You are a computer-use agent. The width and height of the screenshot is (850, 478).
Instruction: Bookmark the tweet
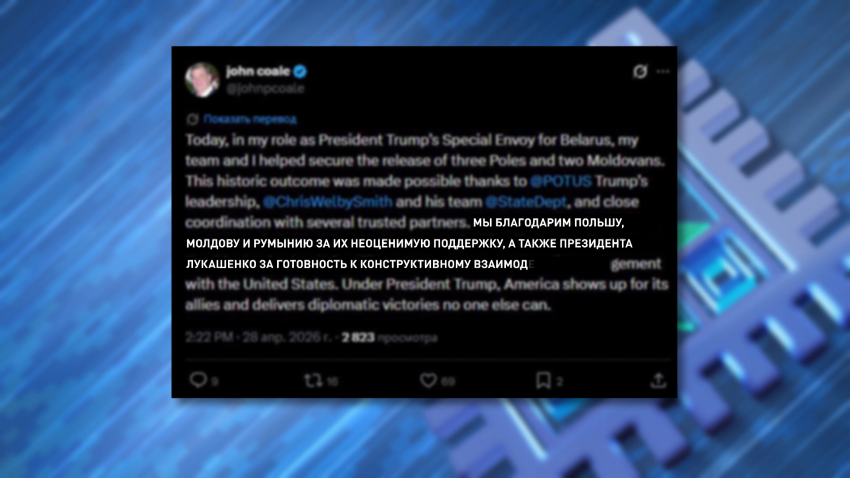pos(543,380)
